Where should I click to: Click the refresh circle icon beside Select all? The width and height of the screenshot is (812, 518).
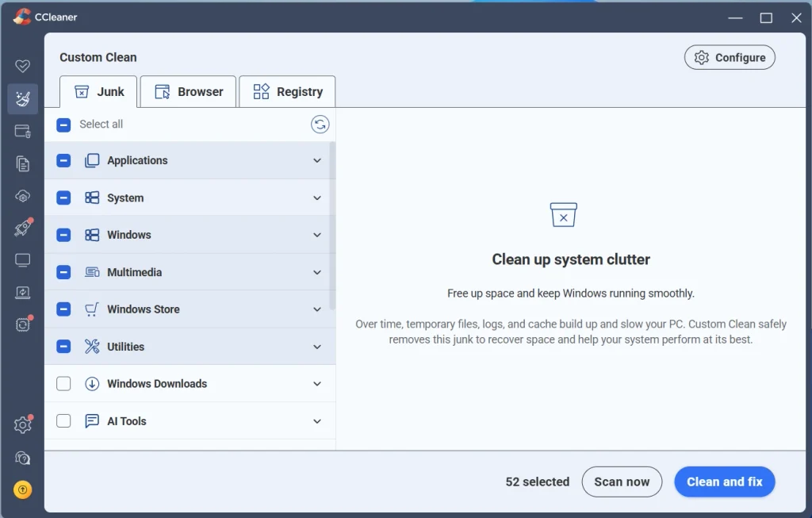click(x=320, y=125)
